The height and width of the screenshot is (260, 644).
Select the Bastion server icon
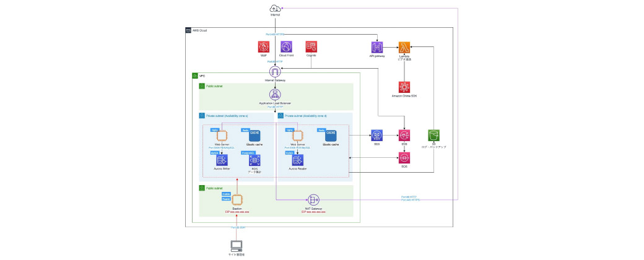[237, 199]
